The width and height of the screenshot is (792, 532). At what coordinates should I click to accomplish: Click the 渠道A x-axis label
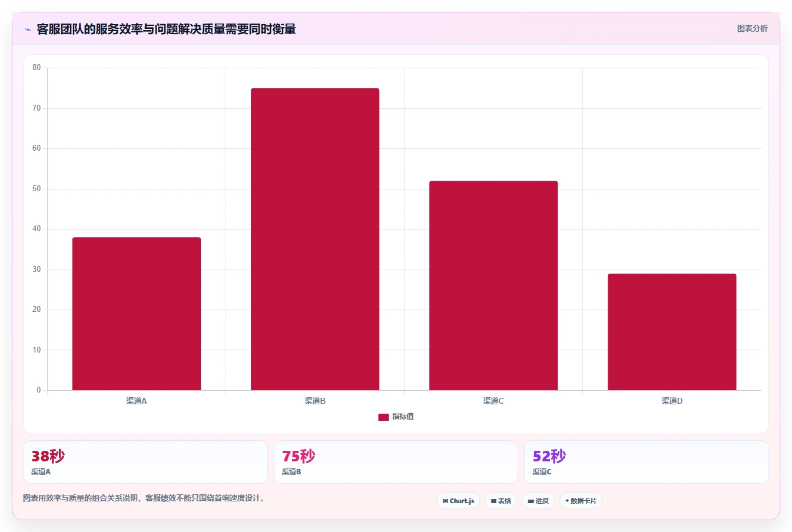137,401
